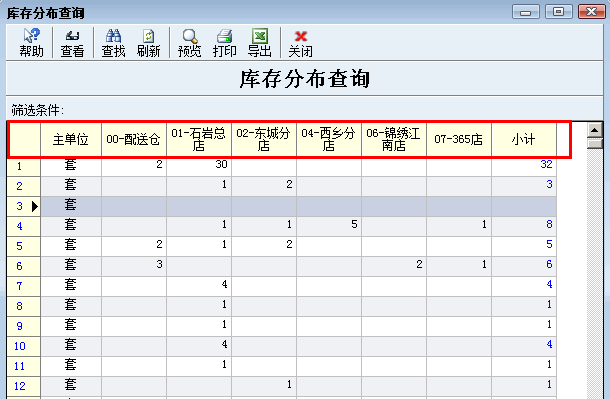610x399 pixels.
Task: Print the report with 打印
Action: [x=224, y=43]
